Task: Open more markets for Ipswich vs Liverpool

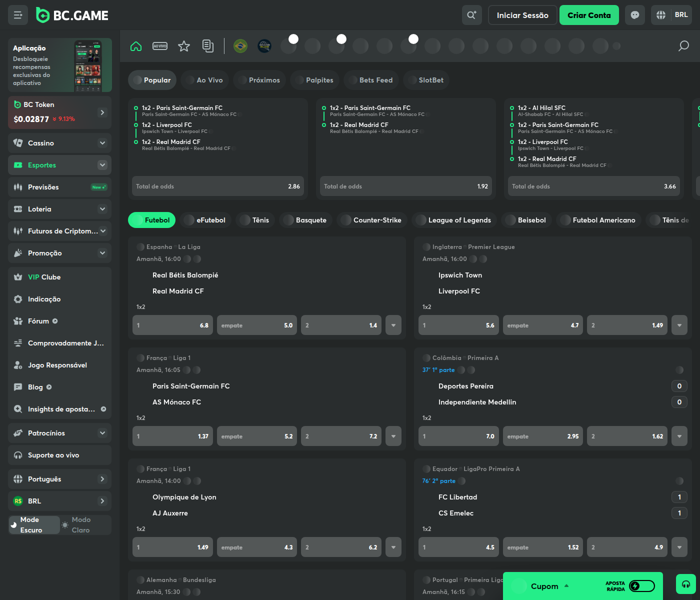Action: [679, 325]
